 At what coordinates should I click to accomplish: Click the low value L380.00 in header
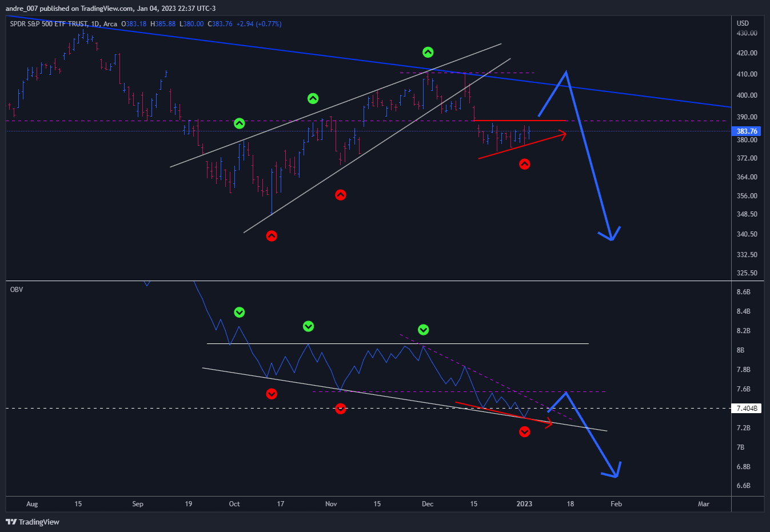click(x=191, y=24)
